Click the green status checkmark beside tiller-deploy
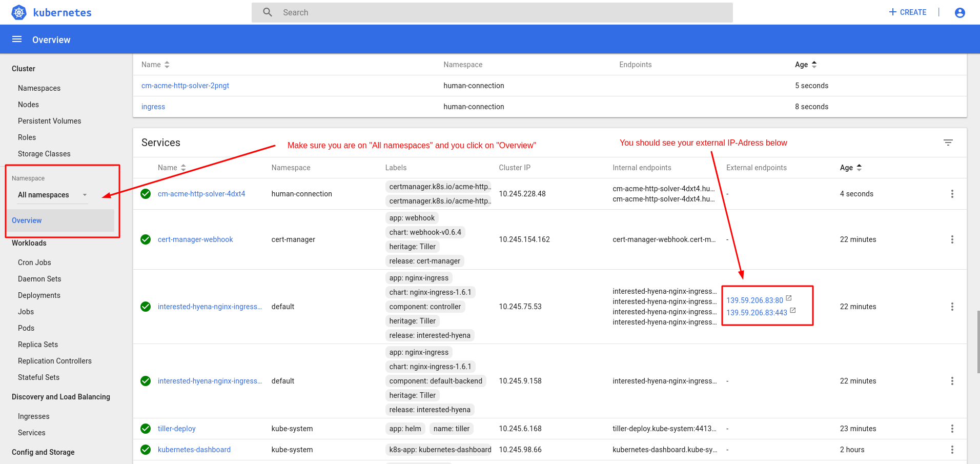 pyautogui.click(x=145, y=428)
